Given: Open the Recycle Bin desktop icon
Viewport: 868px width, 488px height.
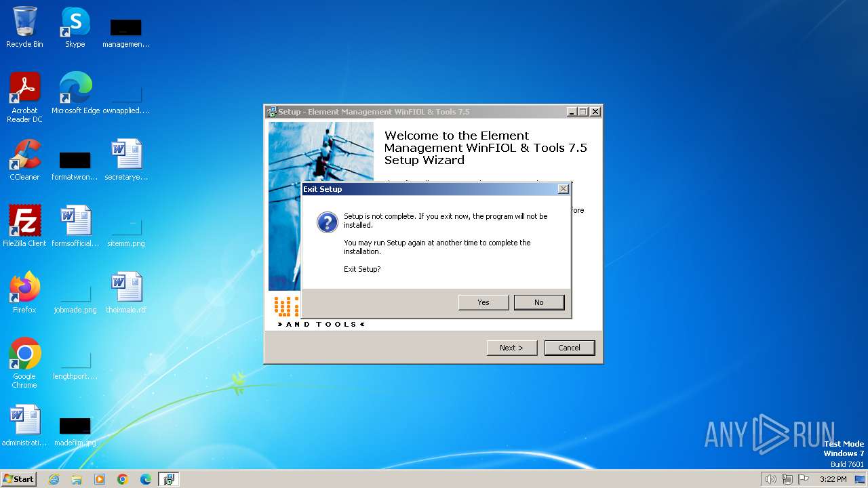Looking at the screenshot, I should [24, 27].
